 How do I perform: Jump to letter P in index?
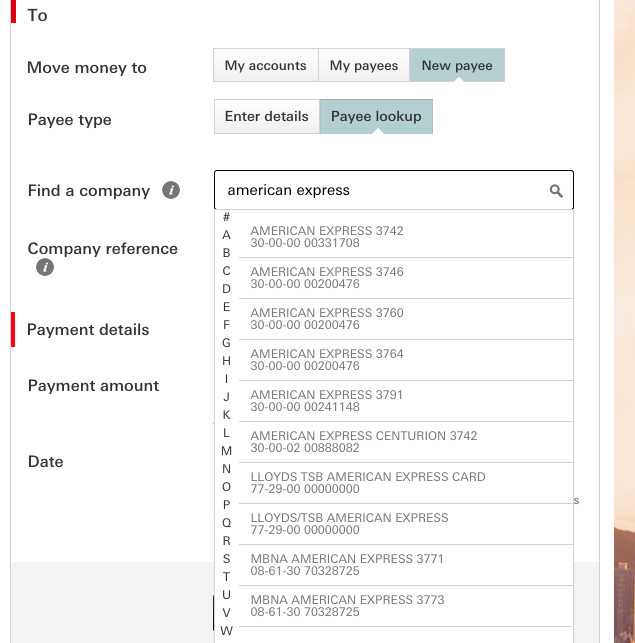tap(226, 505)
